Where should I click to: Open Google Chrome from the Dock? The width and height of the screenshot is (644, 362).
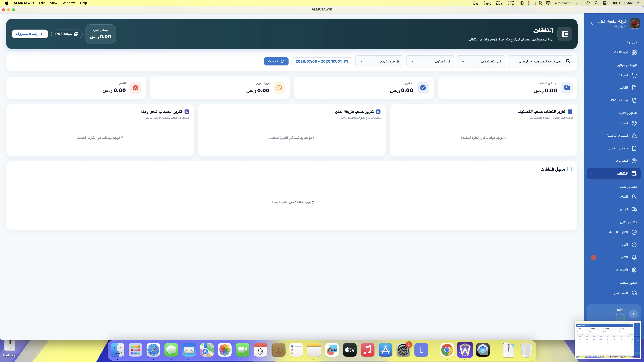(447, 350)
